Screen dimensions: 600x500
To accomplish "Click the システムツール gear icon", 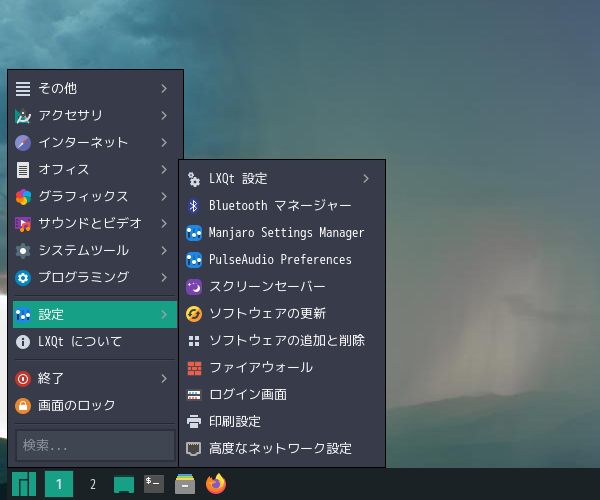I will [23, 251].
